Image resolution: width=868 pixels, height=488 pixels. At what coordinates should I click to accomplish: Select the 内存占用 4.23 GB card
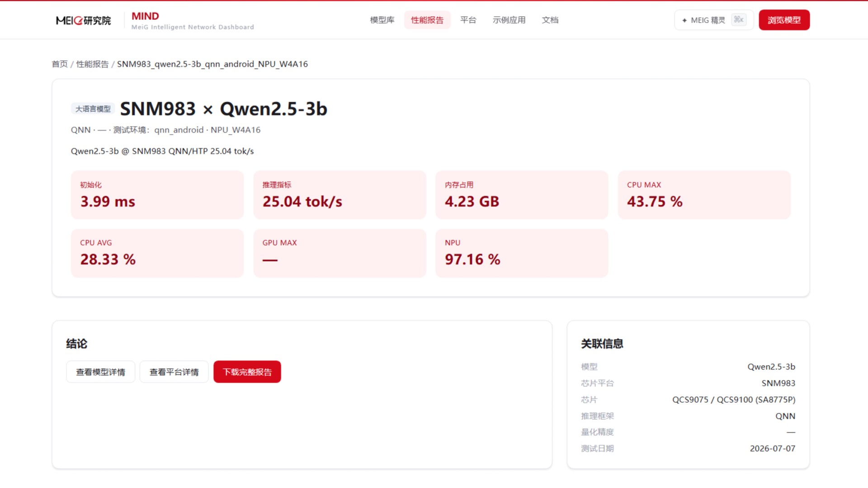[522, 195]
